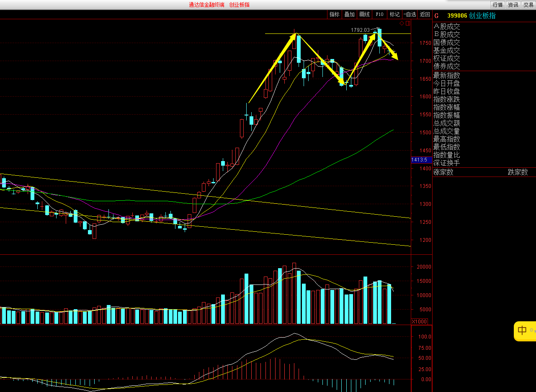Click the split-window rectangle icon above chart
The height and width of the screenshot is (392, 536).
tap(408, 23)
